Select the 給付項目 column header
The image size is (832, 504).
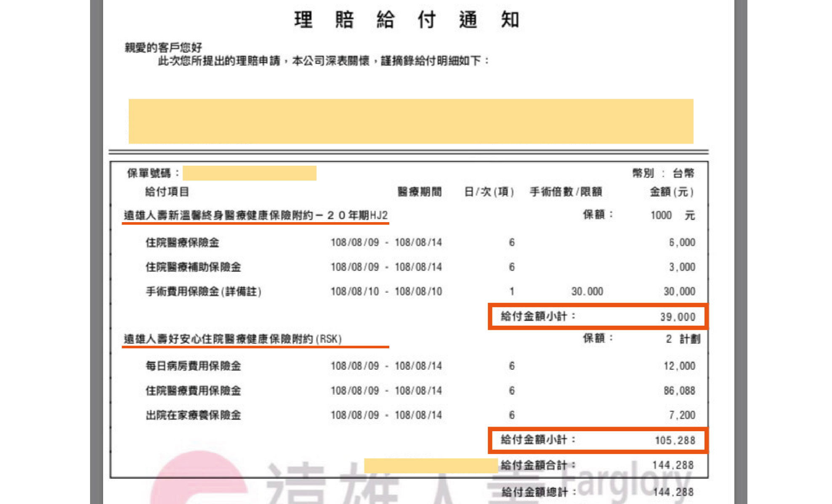click(167, 192)
